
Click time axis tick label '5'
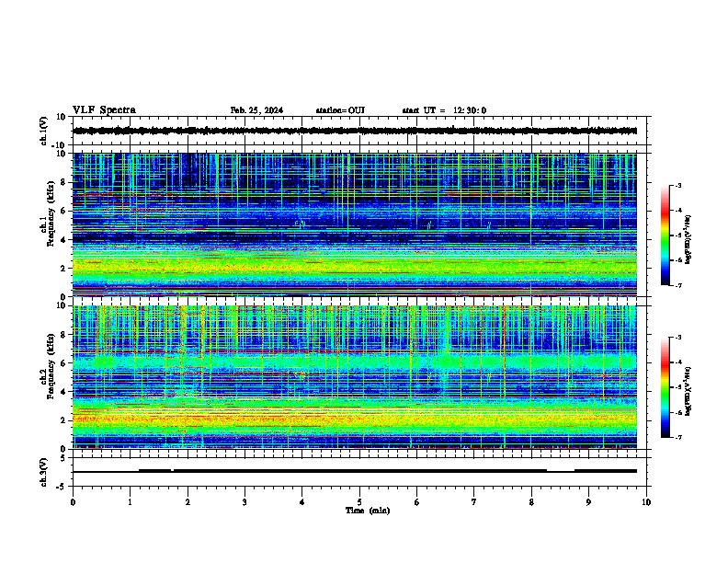click(359, 502)
